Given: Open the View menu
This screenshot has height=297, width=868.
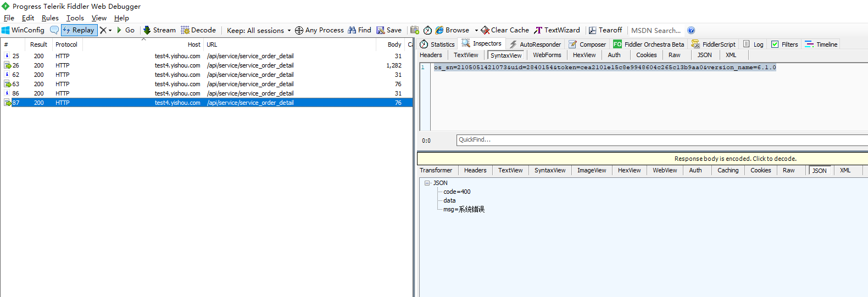Looking at the screenshot, I should point(99,18).
